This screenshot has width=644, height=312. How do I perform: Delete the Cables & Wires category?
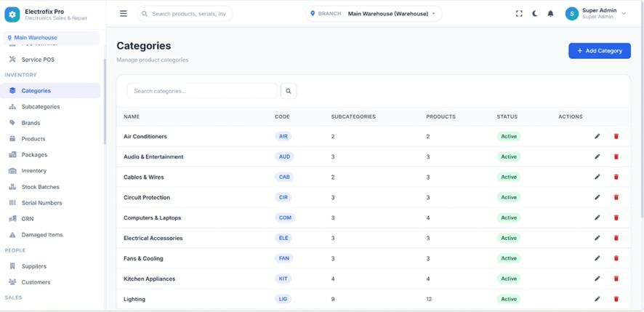point(616,177)
